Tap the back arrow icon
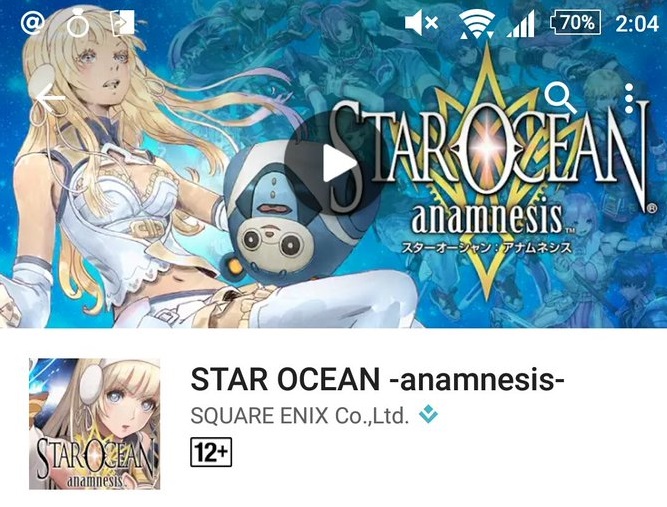Image resolution: width=667 pixels, height=507 pixels. point(51,98)
